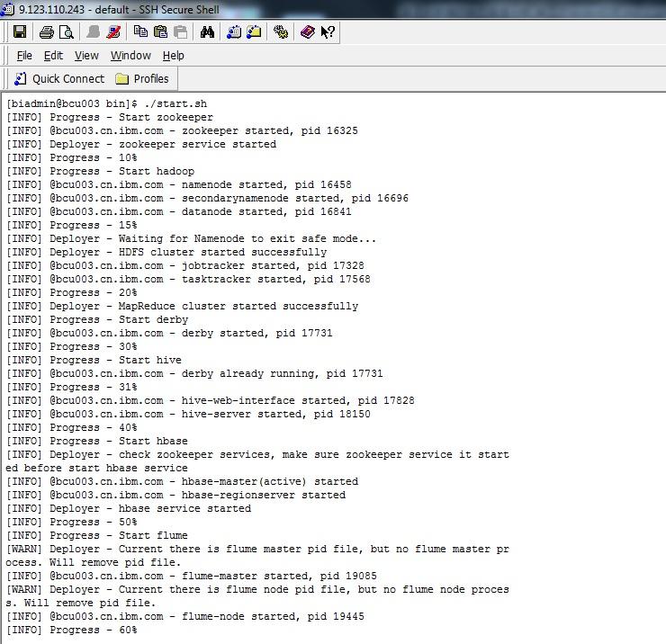Screen dimensions: 666x644
Task: Click 'jobtracker started, pid 17328' line
Action: point(185,265)
